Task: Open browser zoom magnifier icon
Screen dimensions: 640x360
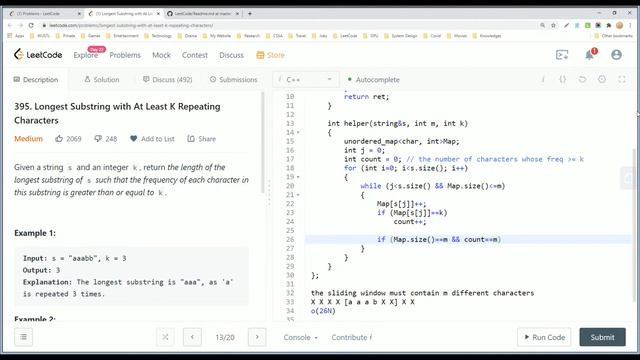Action: pos(542,25)
